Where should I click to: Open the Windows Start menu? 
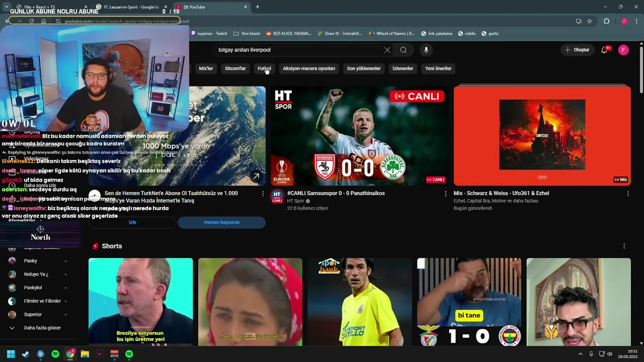pyautogui.click(x=11, y=354)
